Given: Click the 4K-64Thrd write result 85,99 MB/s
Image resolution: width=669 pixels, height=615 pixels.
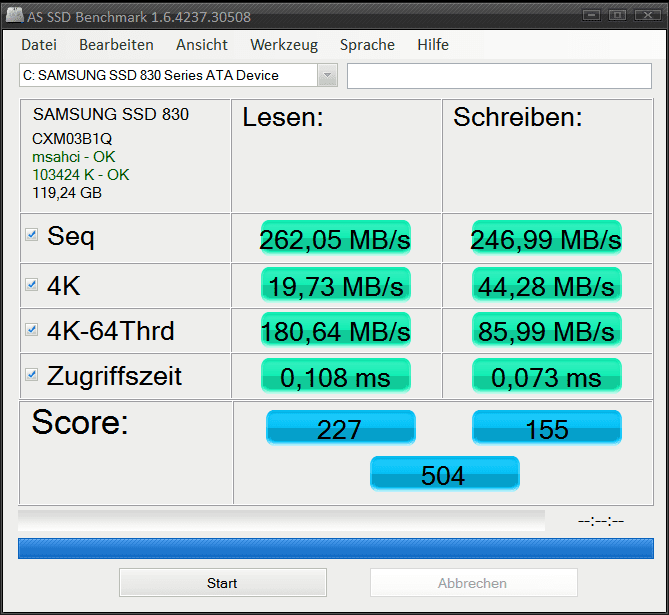Looking at the screenshot, I should pyautogui.click(x=547, y=330).
